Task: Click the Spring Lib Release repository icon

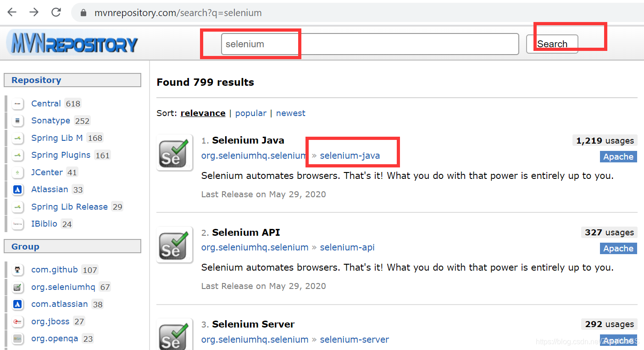Action: [18, 207]
